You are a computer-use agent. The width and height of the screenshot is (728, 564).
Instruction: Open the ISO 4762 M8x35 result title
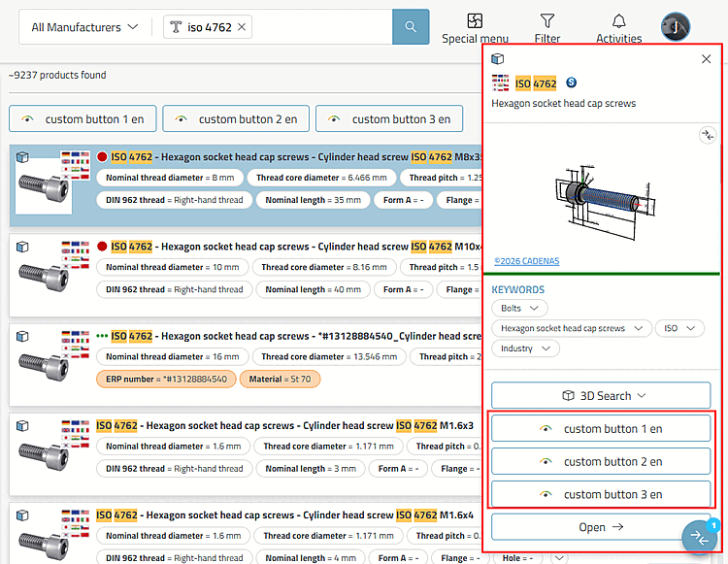coord(296,157)
